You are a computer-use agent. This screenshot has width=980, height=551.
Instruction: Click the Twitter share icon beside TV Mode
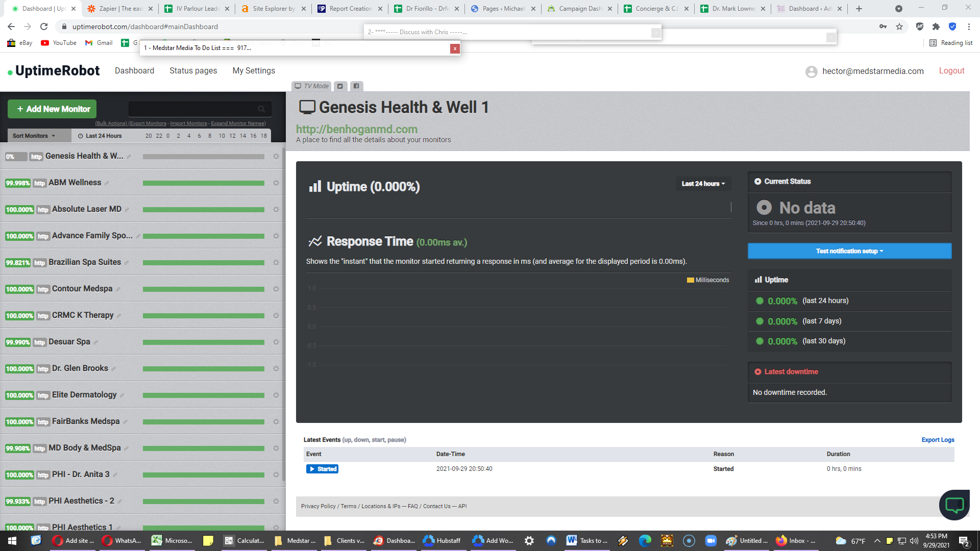click(340, 86)
